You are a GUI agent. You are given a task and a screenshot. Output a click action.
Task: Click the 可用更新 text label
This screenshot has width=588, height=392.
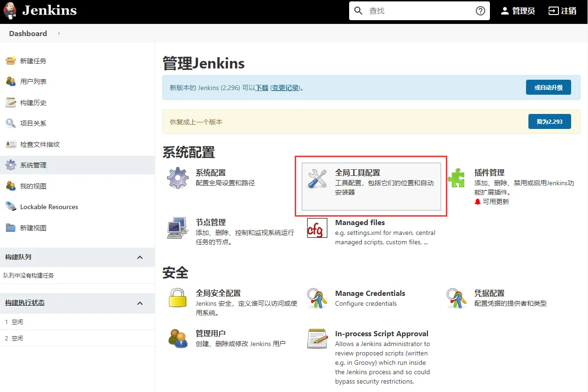coord(496,202)
